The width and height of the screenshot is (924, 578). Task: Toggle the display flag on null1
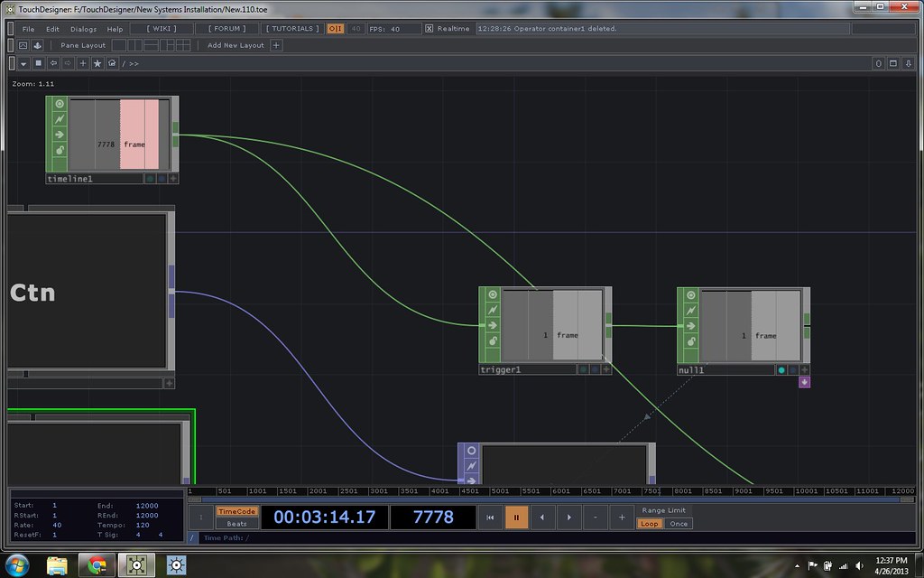click(x=781, y=369)
